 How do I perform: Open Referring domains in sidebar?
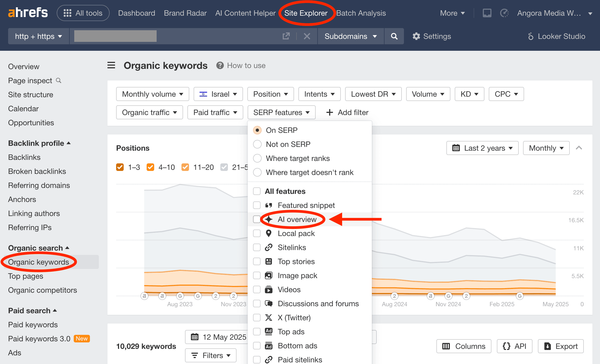(39, 185)
